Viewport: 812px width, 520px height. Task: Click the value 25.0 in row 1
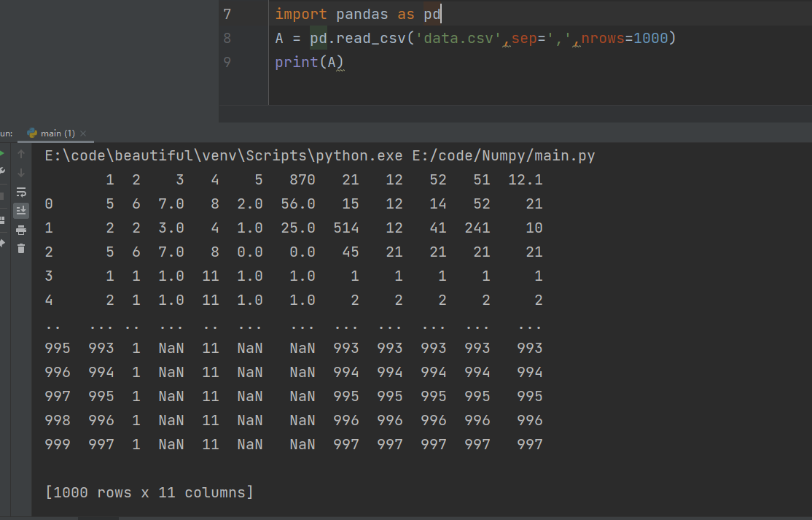click(x=298, y=228)
